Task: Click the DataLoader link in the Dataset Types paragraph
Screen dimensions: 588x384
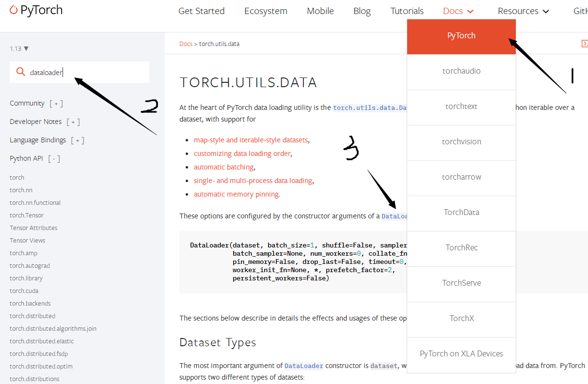Action: (x=303, y=366)
